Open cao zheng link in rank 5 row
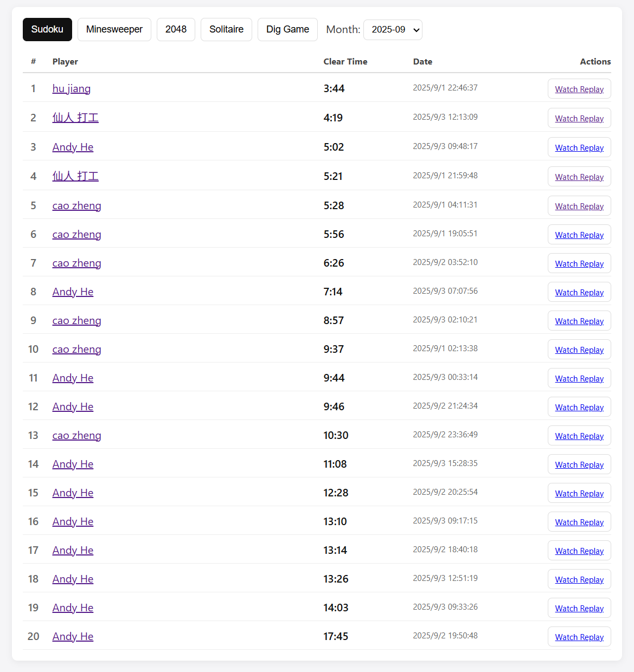 point(77,205)
